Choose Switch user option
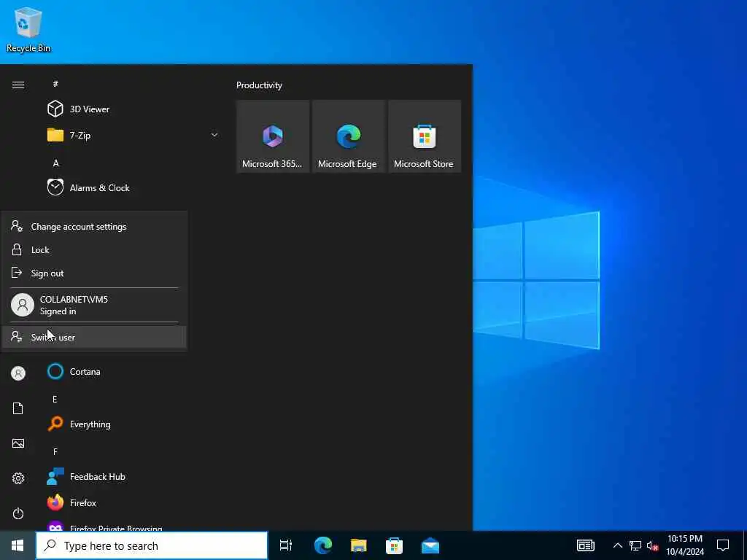 point(94,337)
